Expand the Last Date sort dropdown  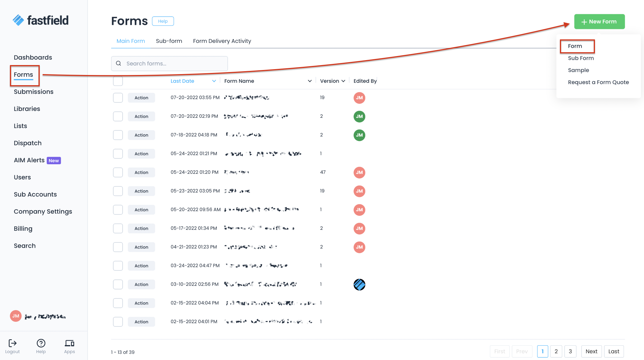214,81
